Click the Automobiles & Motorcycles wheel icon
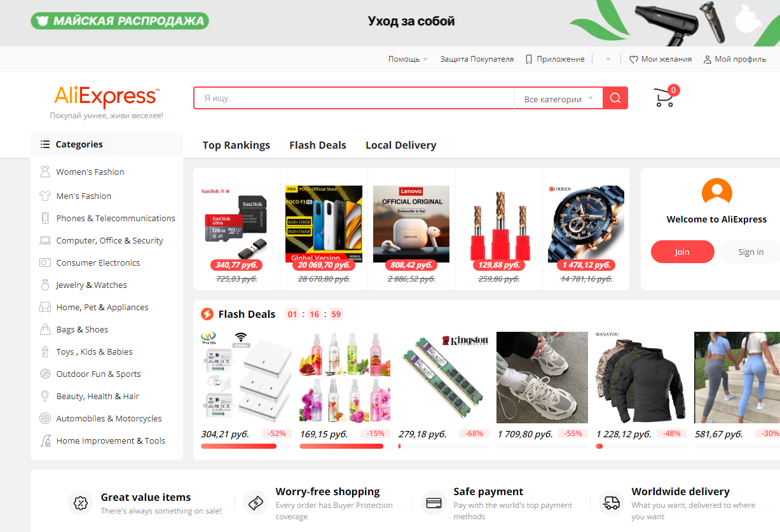780x532 pixels. (x=45, y=418)
